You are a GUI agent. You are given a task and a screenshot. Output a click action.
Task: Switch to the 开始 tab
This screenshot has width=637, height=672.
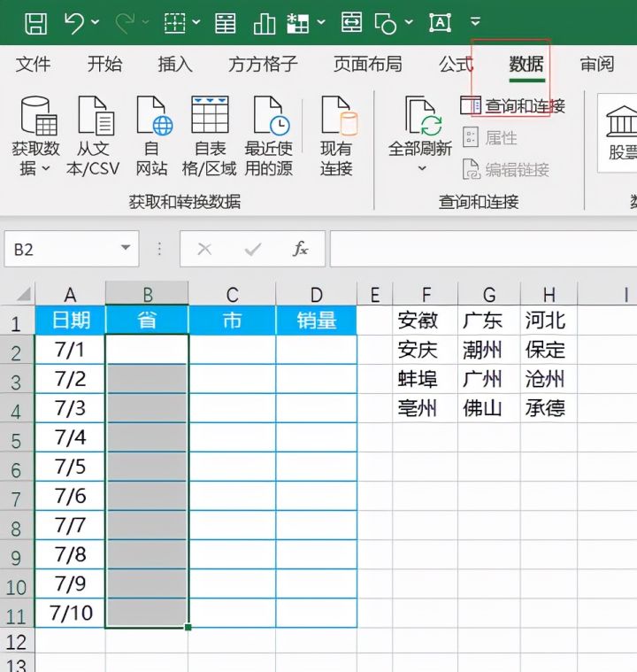(104, 65)
